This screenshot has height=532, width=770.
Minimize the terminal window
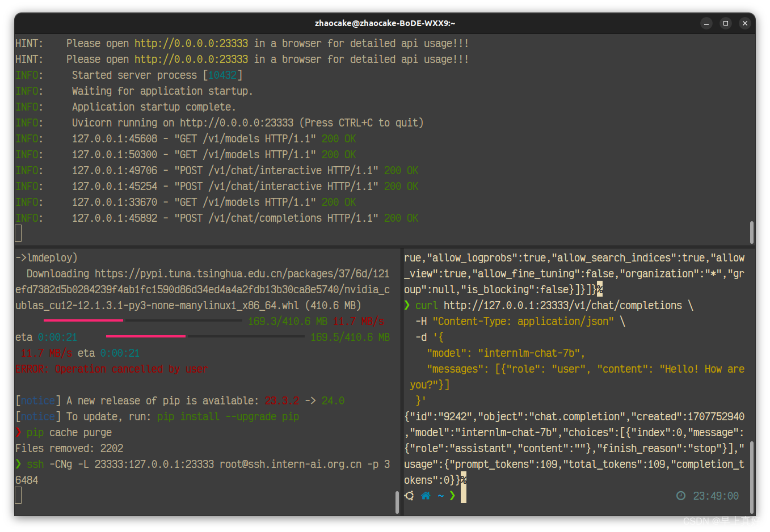(x=706, y=23)
